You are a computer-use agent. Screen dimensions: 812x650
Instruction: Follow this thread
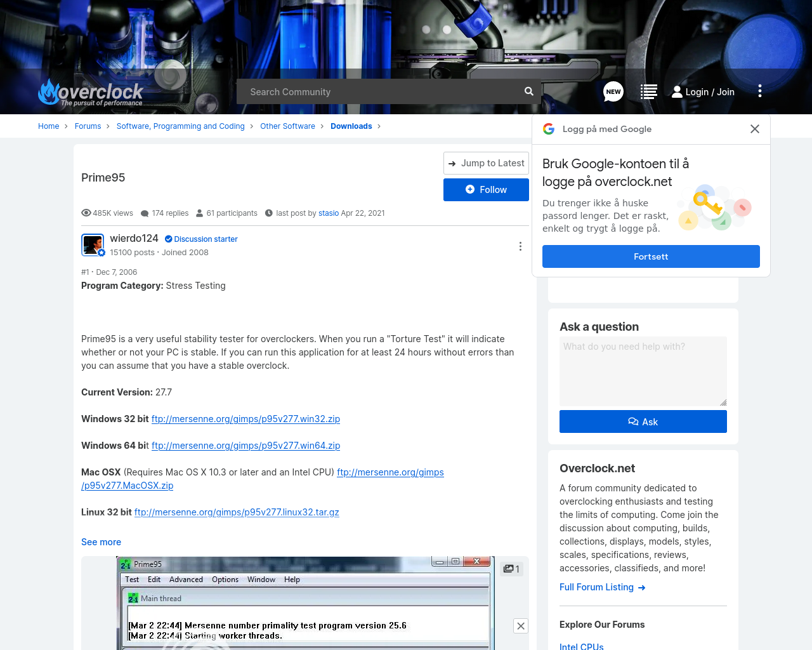click(486, 190)
